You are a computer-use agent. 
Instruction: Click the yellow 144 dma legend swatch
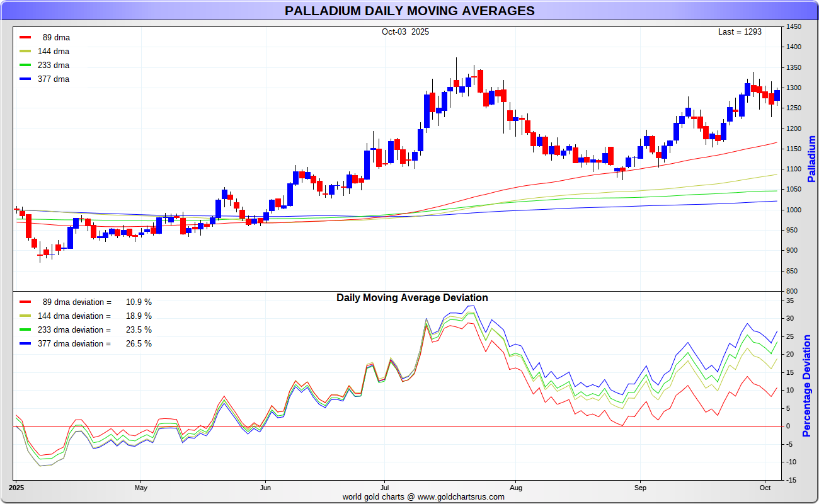coord(25,51)
